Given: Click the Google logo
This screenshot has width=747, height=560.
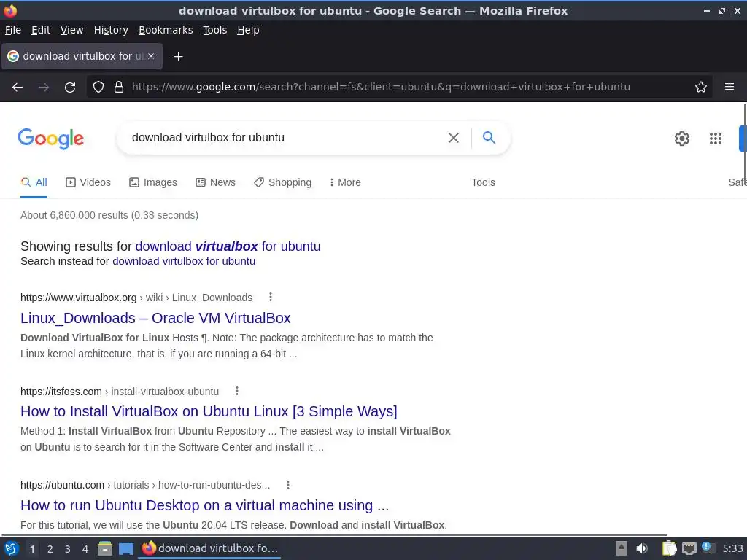Looking at the screenshot, I should [x=50, y=139].
